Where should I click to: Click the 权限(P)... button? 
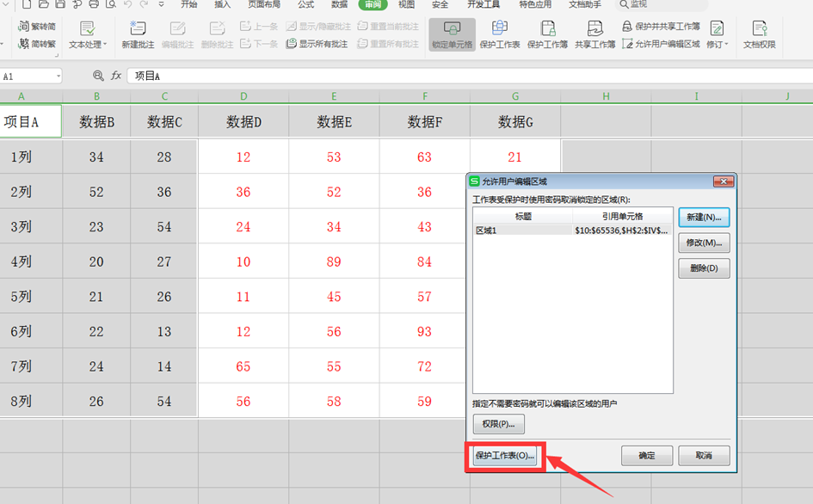pyautogui.click(x=498, y=424)
